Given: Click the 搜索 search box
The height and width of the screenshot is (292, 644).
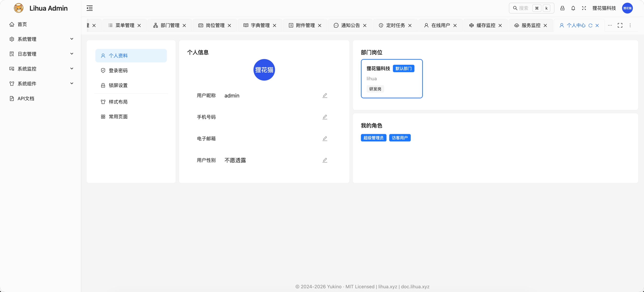Looking at the screenshot, I should 531,8.
